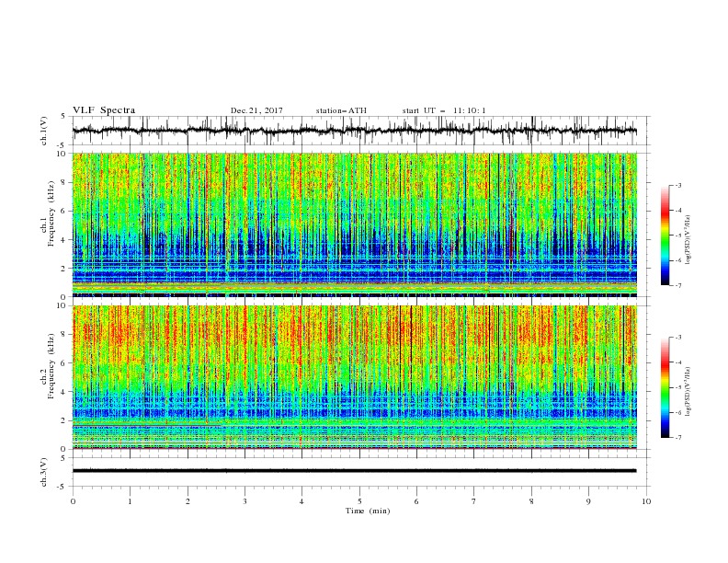Click the "3" tick on the time axis
The height and width of the screenshot is (563, 728).
(x=245, y=501)
